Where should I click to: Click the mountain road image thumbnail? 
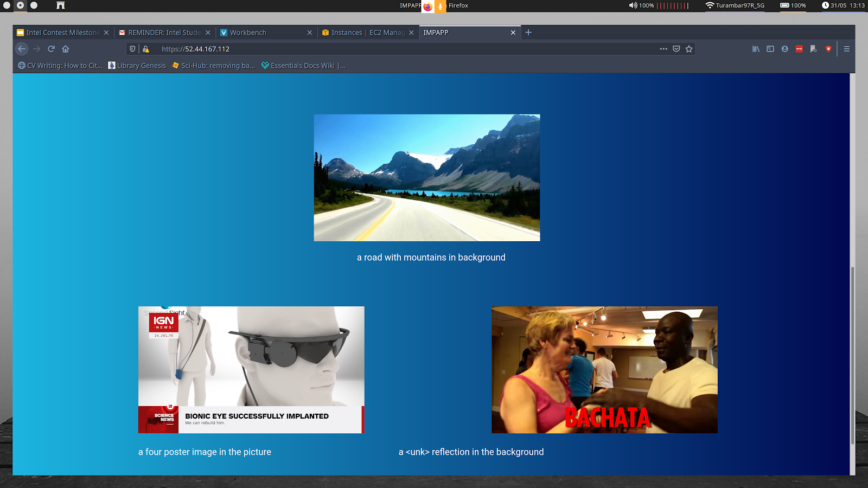[427, 178]
